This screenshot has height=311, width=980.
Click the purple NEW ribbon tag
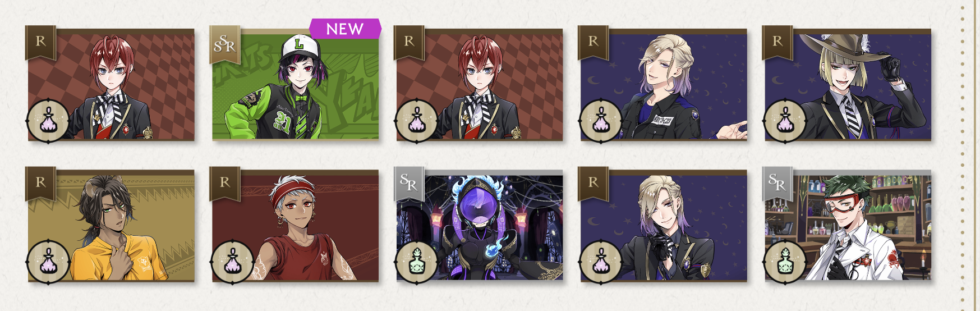pos(345,29)
